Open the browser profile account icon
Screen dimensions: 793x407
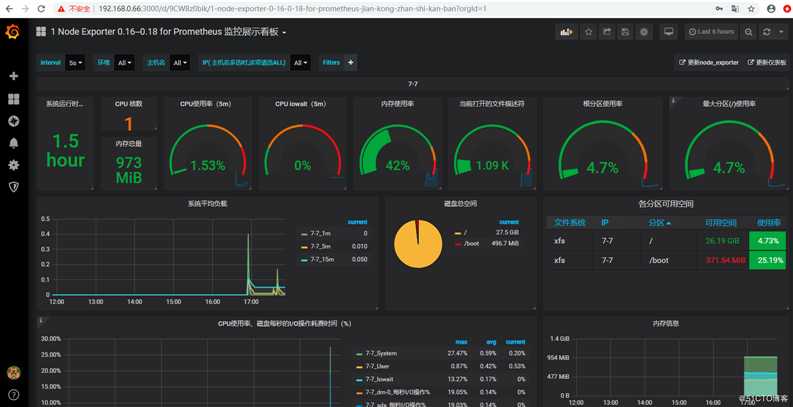point(771,9)
